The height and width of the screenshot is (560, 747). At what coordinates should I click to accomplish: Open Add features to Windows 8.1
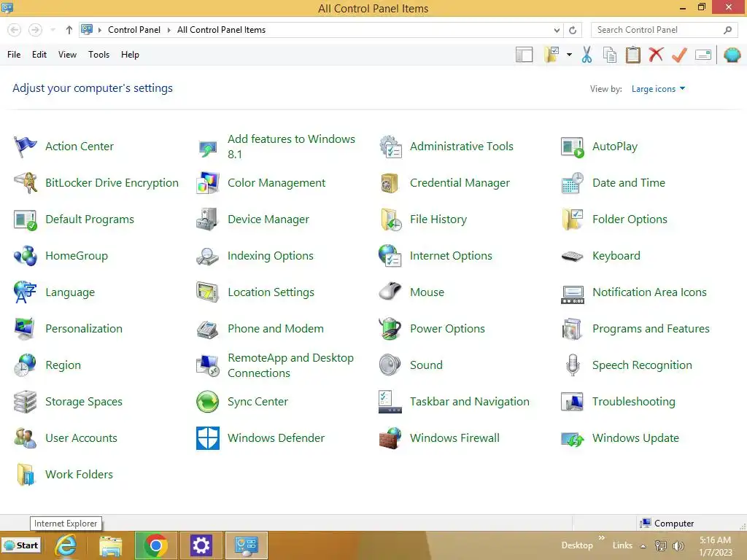click(291, 147)
